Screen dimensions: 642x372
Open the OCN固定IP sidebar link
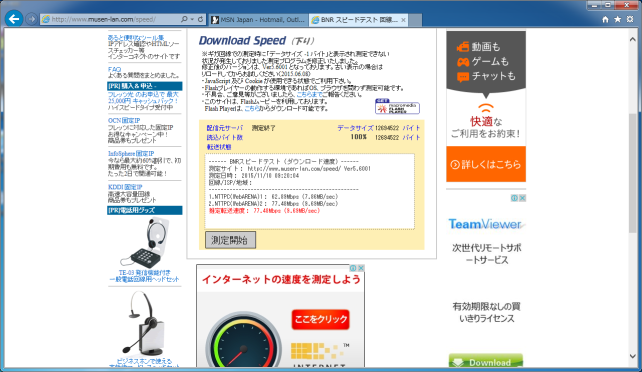[x=124, y=120]
